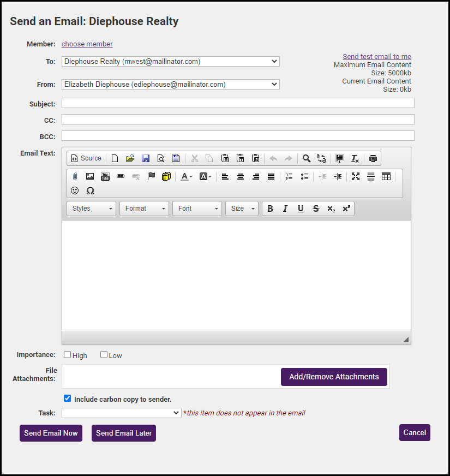Click the Source view toolbar button

(x=86, y=158)
